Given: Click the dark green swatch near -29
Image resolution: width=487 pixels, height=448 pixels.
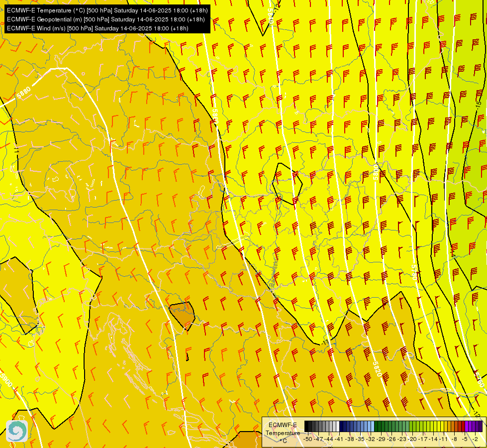Looking at the screenshot, I should pos(376,426).
